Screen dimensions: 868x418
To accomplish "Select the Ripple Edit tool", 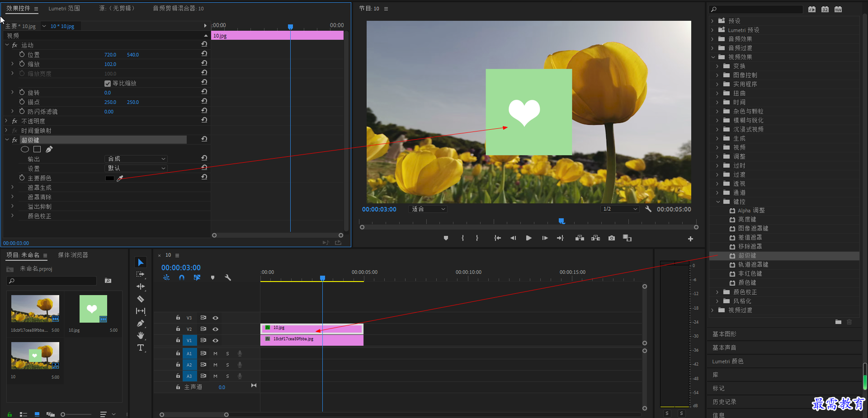I will tap(141, 286).
